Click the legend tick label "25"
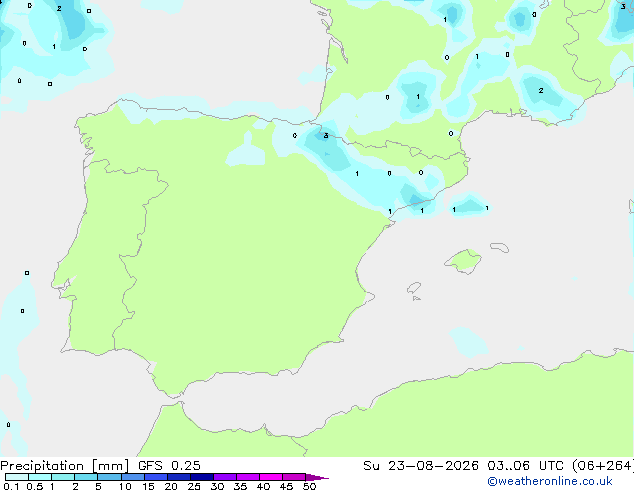 tap(194, 486)
